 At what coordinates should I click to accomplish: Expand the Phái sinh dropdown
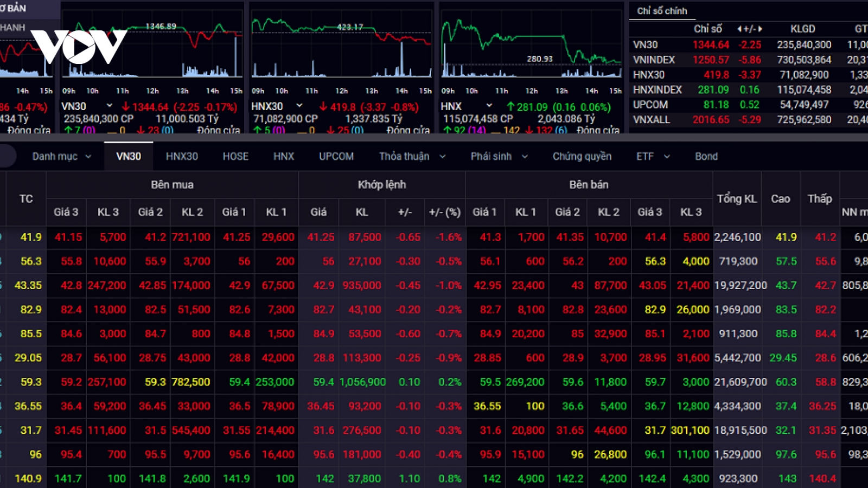point(499,156)
